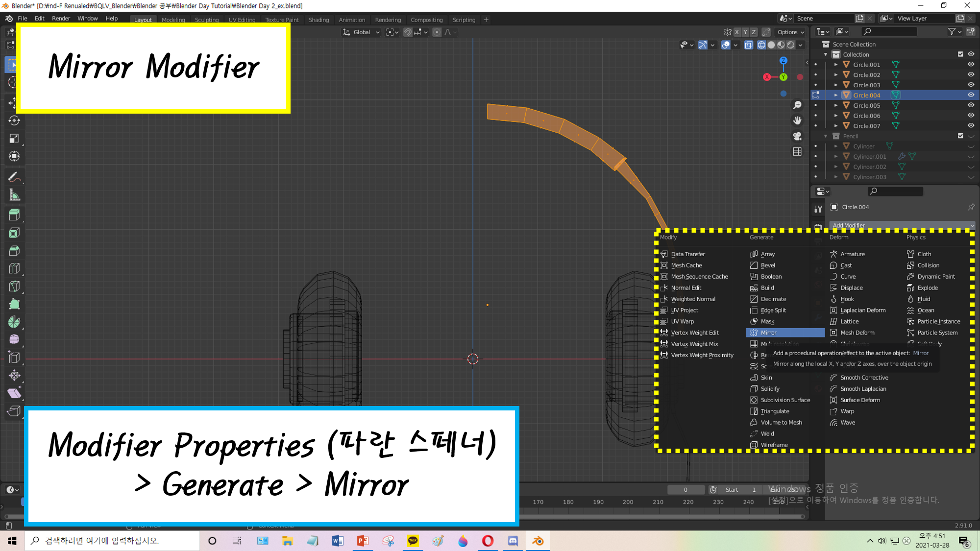Select Subdivision Surface modifier entry
The image size is (980, 551).
point(785,400)
